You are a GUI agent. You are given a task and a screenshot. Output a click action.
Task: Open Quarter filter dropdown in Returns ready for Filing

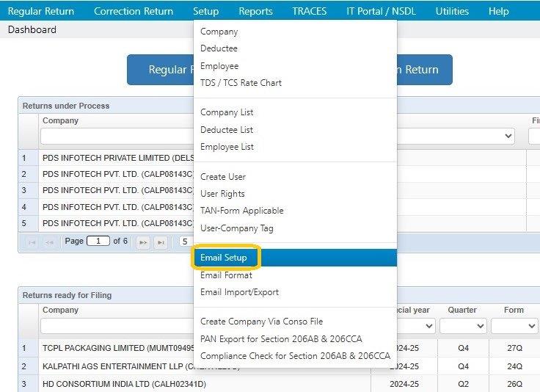462,326
